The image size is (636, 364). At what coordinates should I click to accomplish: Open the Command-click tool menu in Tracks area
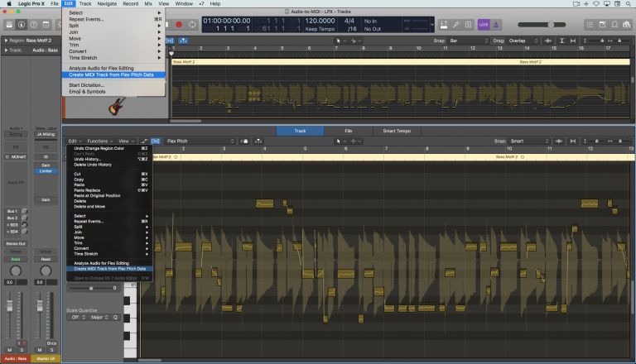tap(355, 41)
